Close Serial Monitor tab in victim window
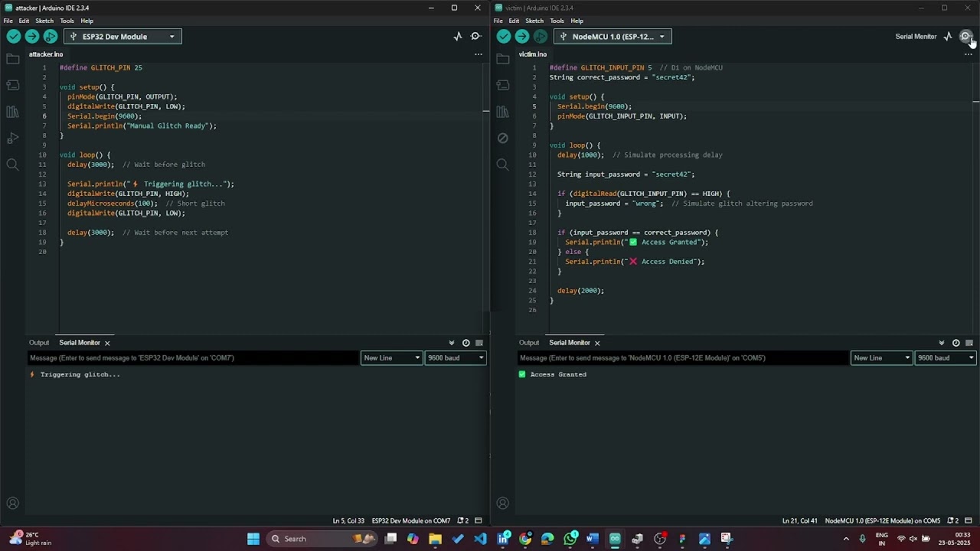This screenshot has width=980, height=551. 597,343
